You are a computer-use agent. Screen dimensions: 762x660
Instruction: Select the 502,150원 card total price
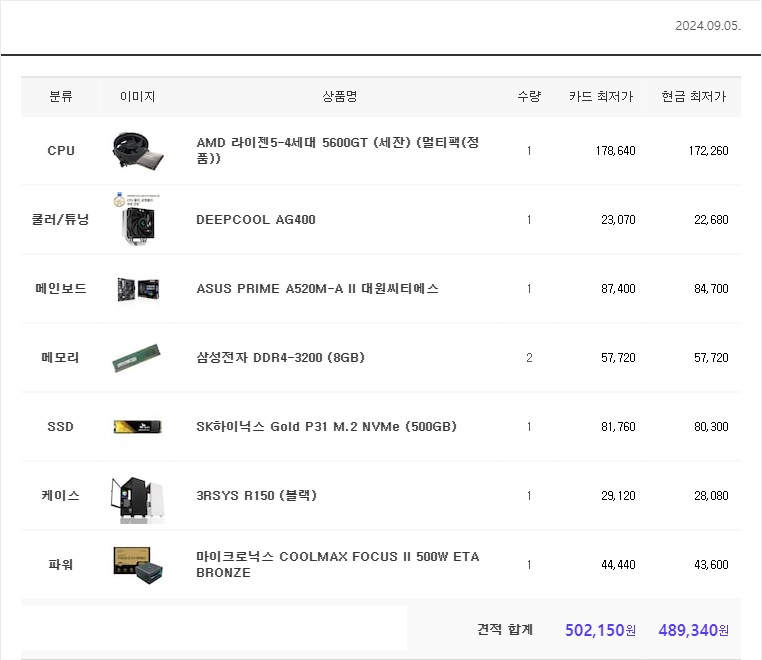pyautogui.click(x=600, y=630)
